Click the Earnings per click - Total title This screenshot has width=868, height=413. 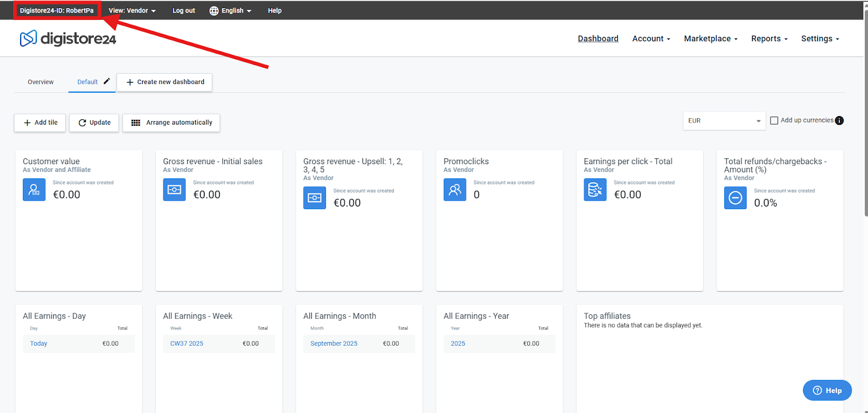(628, 162)
